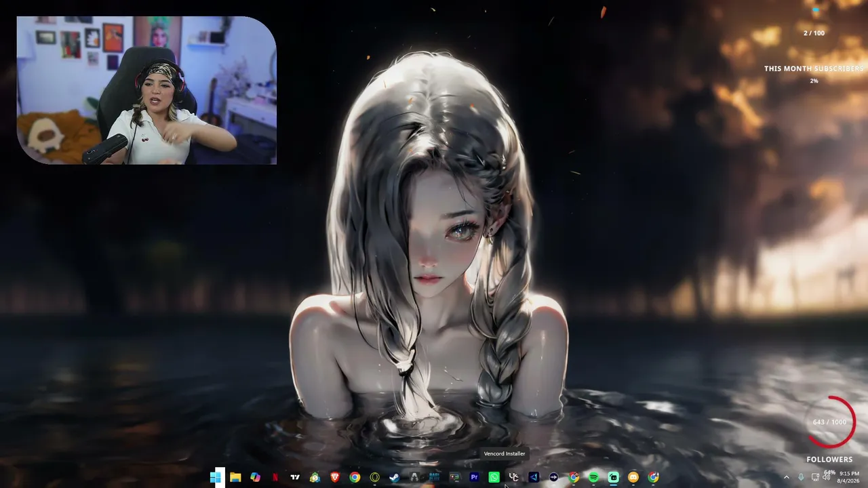Open the Vencord Installer taskbar icon
Image resolution: width=868 pixels, height=488 pixels.
click(x=513, y=477)
